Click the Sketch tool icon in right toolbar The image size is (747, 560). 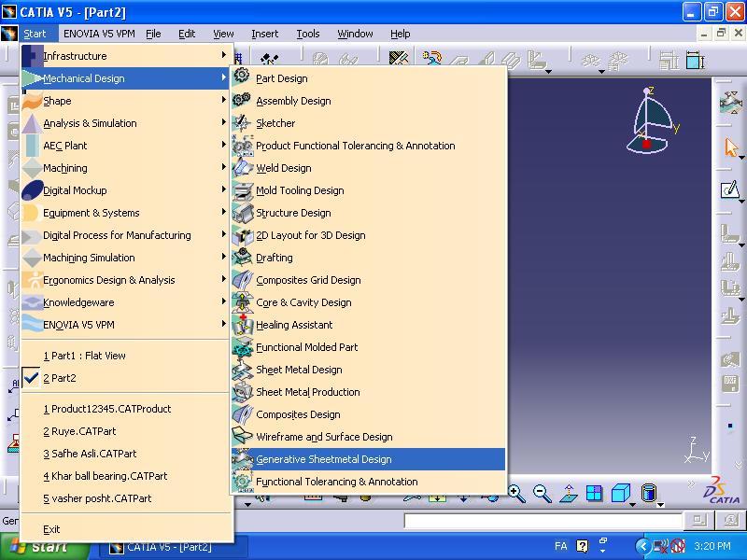coord(731,190)
